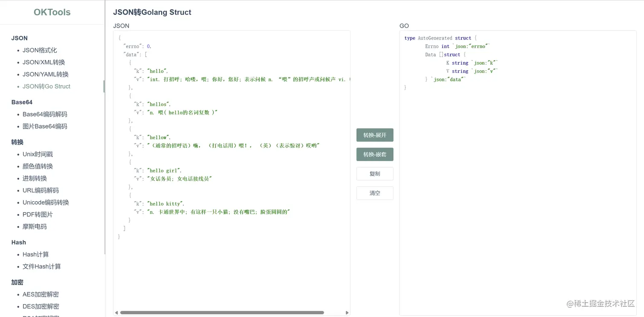Open the OKTools home logo link
644x317 pixels.
(52, 12)
